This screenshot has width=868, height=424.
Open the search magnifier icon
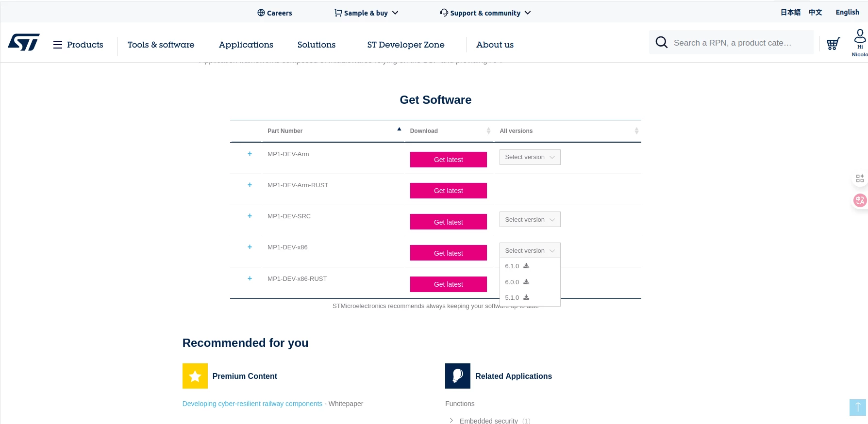point(661,43)
